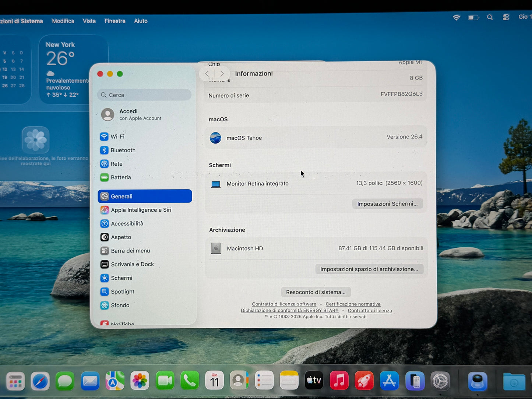Launch Apple TV from the Dock
This screenshot has width=532, height=399.
[314, 381]
